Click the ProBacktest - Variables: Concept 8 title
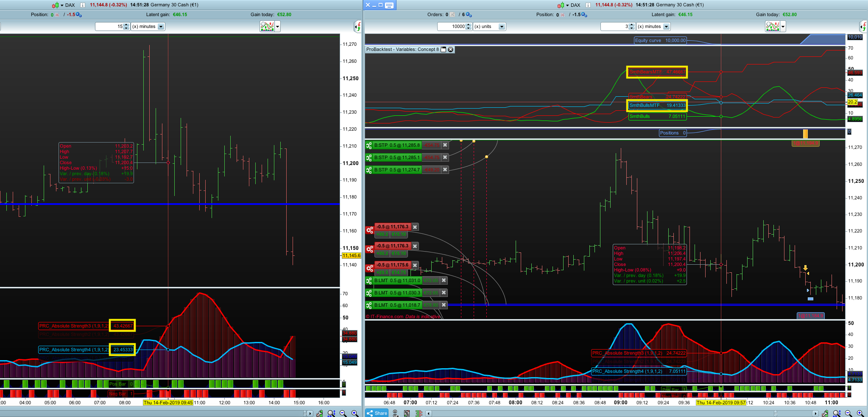The width and height of the screenshot is (868, 417). 402,50
